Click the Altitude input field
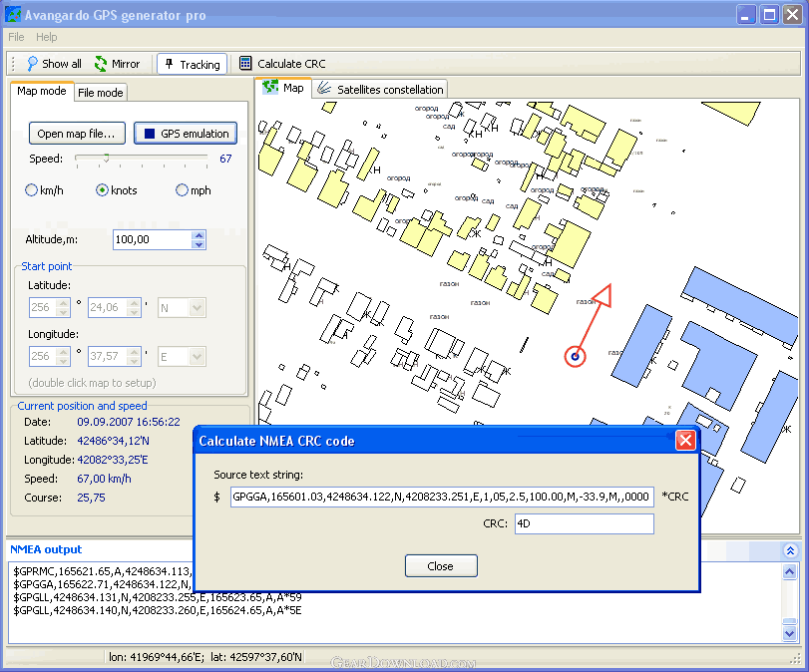This screenshot has width=809, height=672. coord(152,240)
